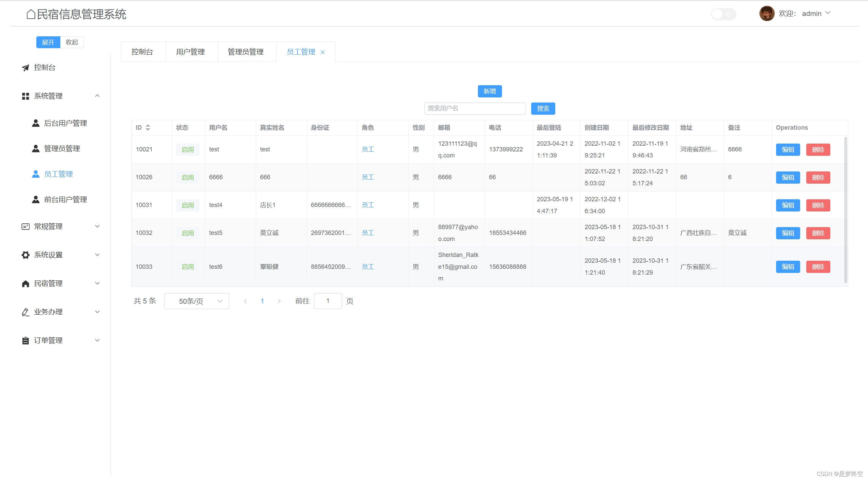Click the grid icon next to 系统管理
868x480 pixels.
[x=25, y=96]
